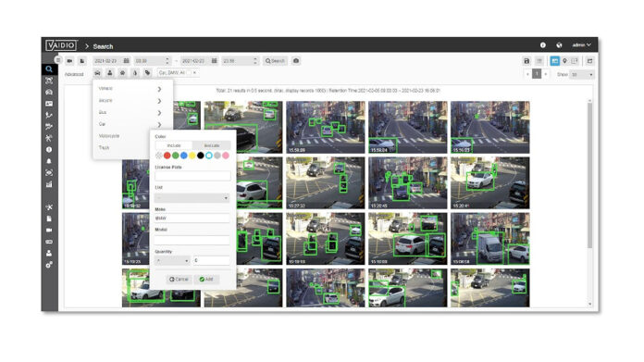Open the fire filter icon
The image size is (644, 362).
pyautogui.click(x=135, y=73)
